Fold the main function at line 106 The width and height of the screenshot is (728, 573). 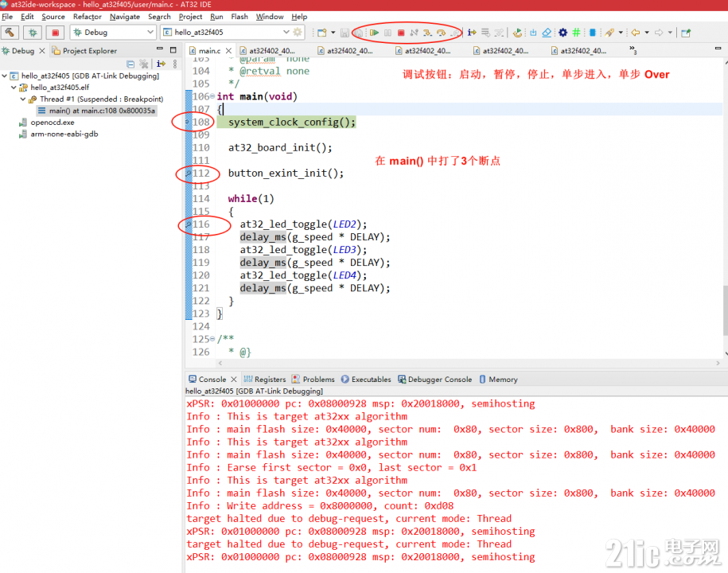click(212, 96)
